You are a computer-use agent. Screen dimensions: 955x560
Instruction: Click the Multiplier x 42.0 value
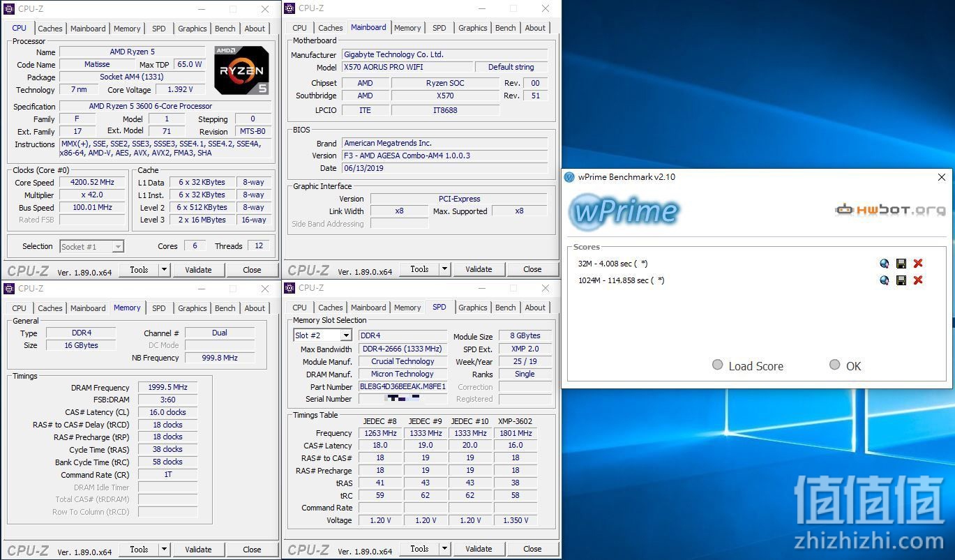click(x=92, y=195)
